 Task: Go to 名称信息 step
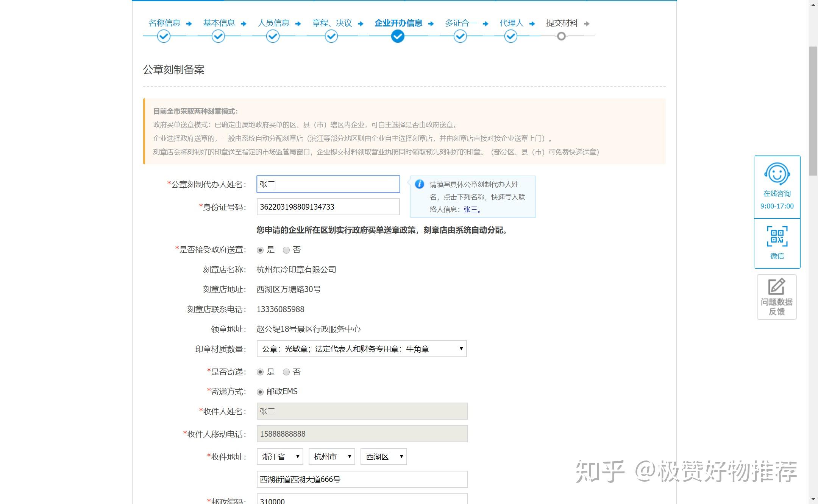pos(164,23)
